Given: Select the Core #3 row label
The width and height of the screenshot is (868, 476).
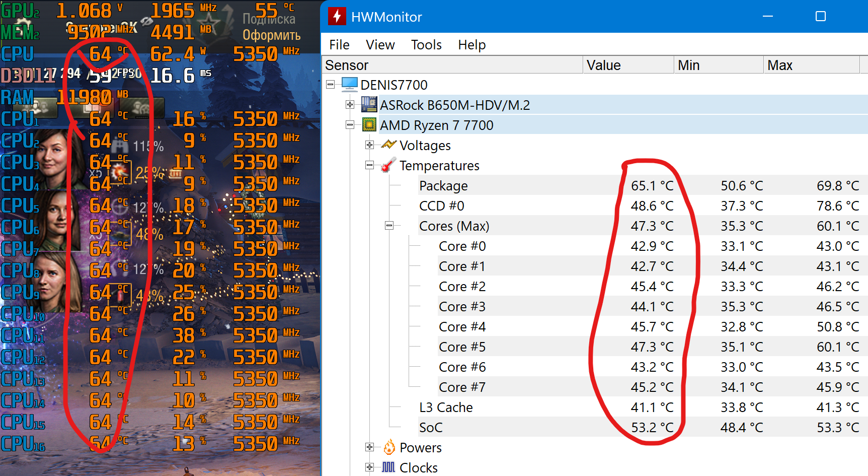Looking at the screenshot, I should click(x=462, y=306).
